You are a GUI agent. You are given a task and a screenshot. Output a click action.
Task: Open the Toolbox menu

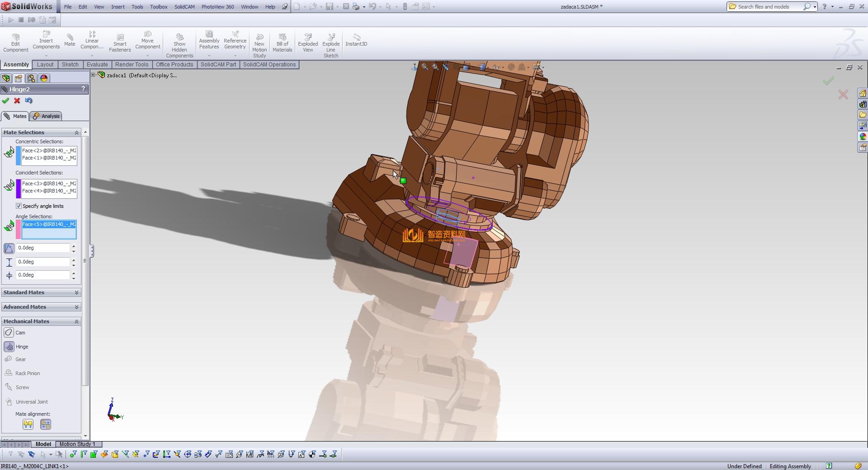click(159, 7)
